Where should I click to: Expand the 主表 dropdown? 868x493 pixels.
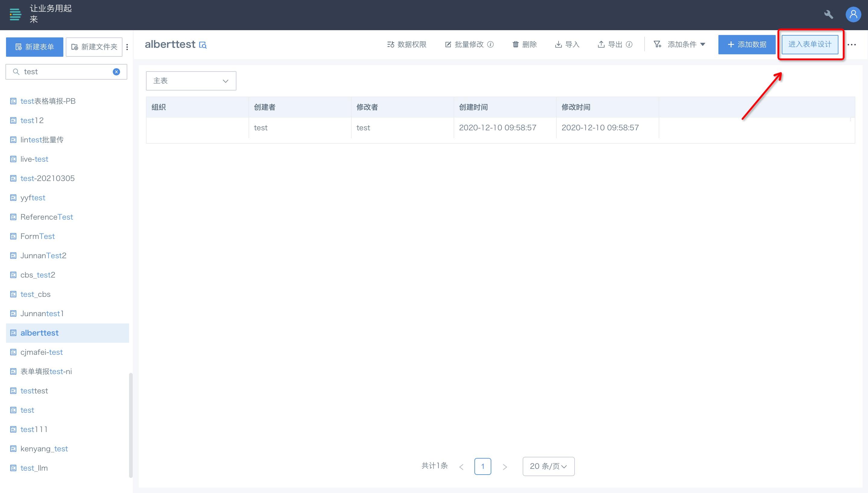[x=191, y=81]
